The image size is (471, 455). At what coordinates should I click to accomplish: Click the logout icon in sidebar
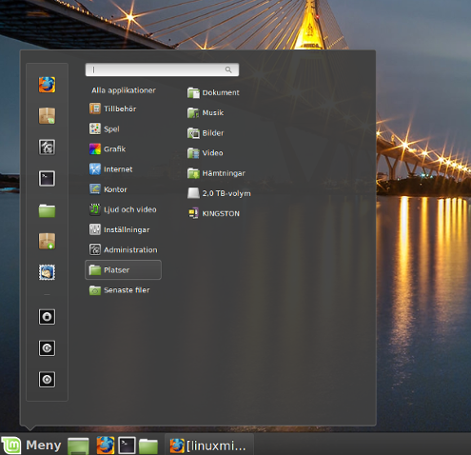47,348
